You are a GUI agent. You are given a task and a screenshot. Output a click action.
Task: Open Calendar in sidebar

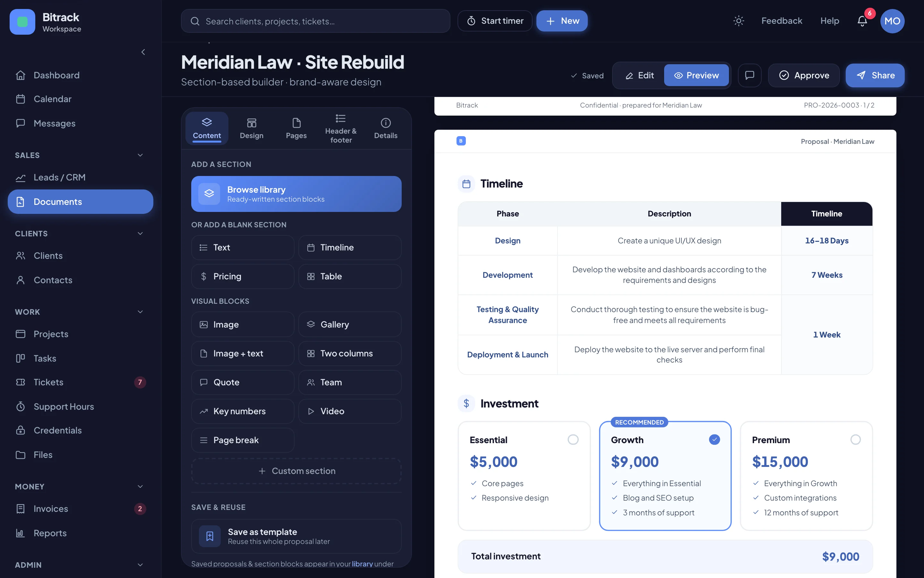pos(80,99)
